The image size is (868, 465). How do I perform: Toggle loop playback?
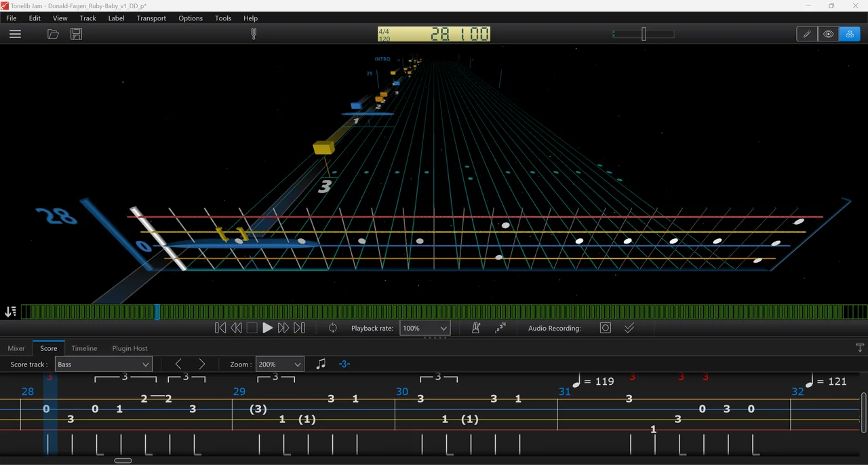(333, 328)
